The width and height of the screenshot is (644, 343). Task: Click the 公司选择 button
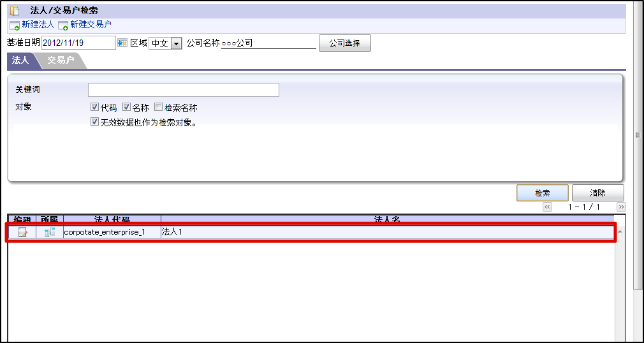[345, 43]
